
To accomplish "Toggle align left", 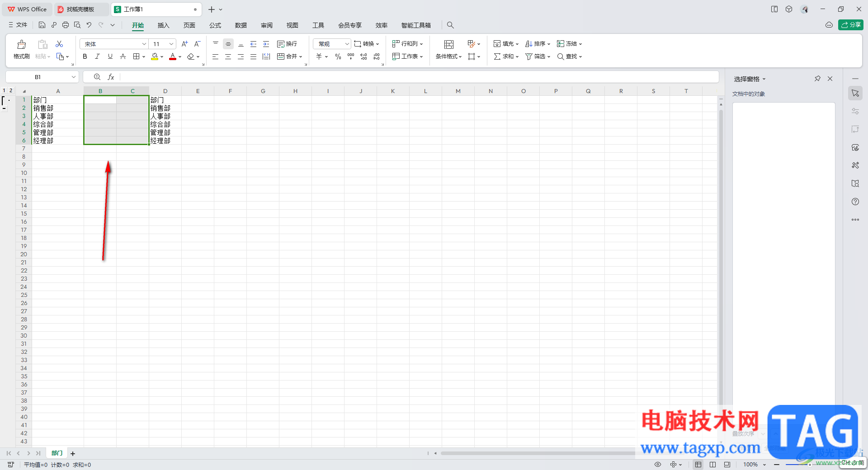I will coord(216,56).
